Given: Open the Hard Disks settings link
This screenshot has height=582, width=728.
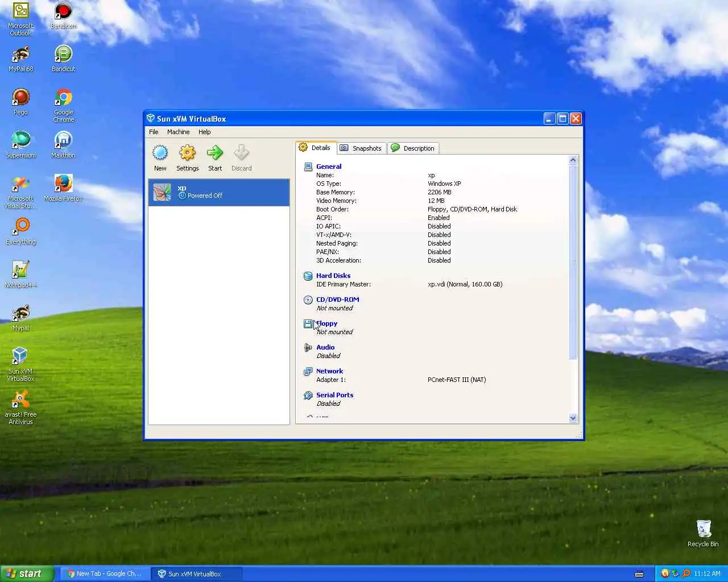Looking at the screenshot, I should pyautogui.click(x=333, y=276).
